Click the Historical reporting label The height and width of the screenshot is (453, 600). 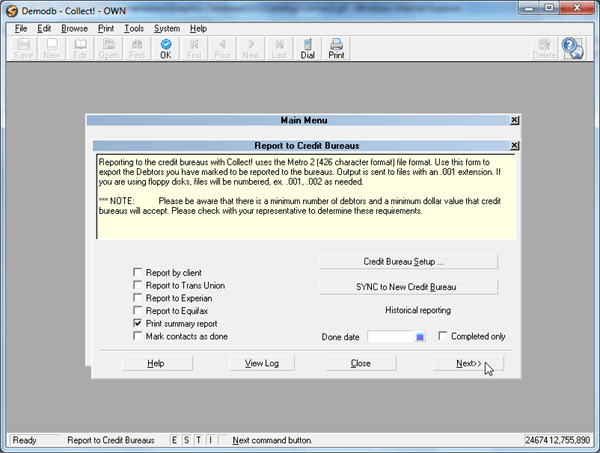(x=418, y=310)
